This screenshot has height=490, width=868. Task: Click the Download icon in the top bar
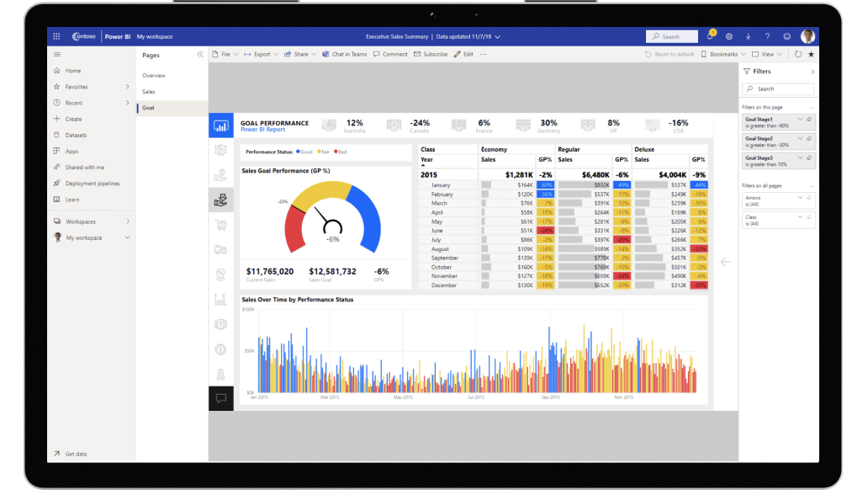tap(749, 36)
